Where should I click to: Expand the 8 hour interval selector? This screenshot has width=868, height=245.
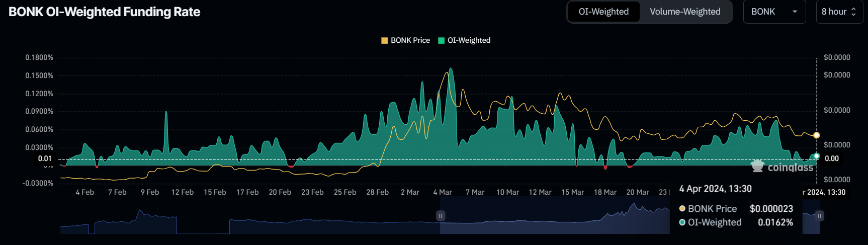pyautogui.click(x=839, y=12)
